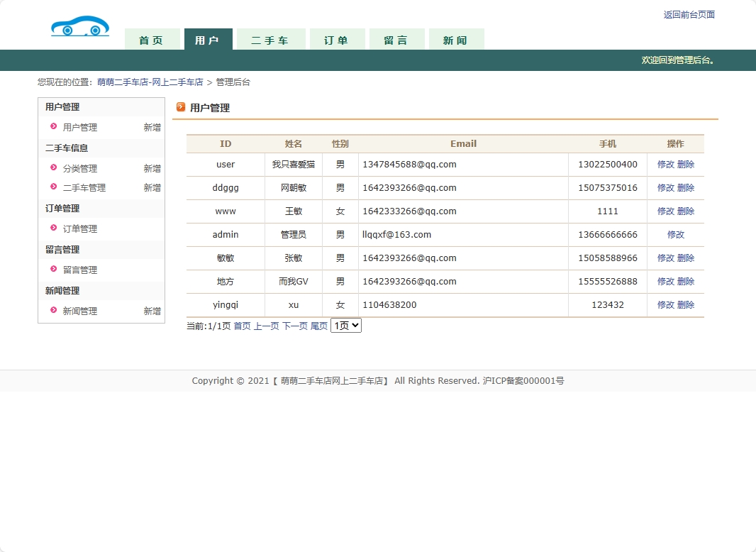Click 修改 for the admin user
The width and height of the screenshot is (756, 552).
(675, 235)
